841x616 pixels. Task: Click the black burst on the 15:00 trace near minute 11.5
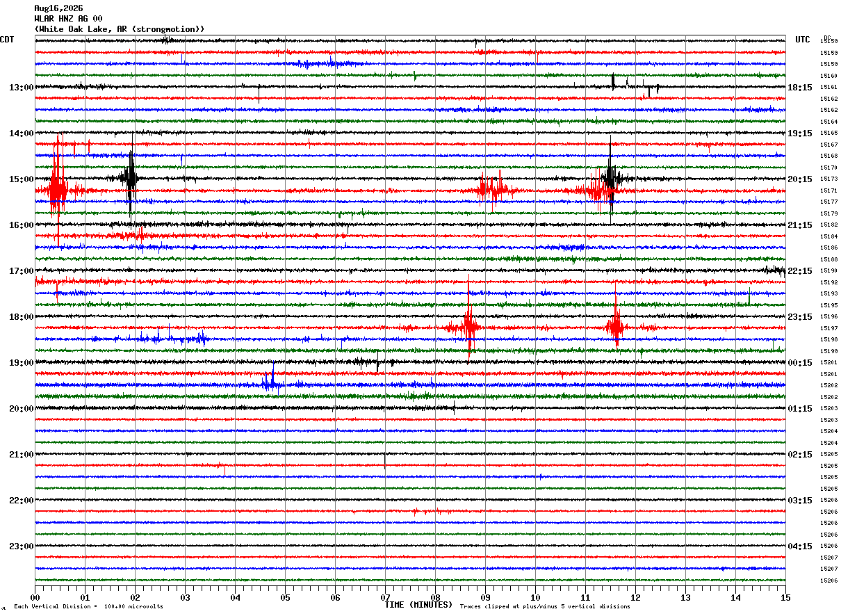pyautogui.click(x=610, y=178)
